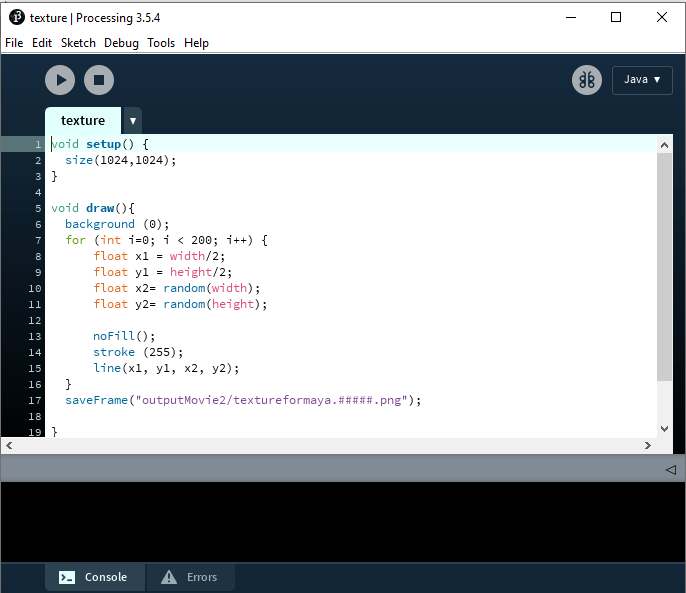The image size is (686, 593).
Task: Switch to the Console panel
Action: tap(94, 577)
